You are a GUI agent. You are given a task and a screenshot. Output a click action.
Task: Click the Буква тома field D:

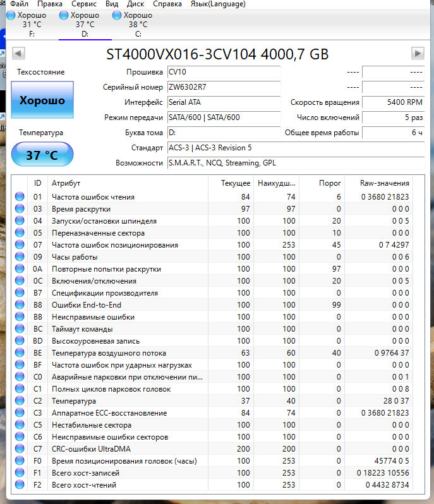224,133
